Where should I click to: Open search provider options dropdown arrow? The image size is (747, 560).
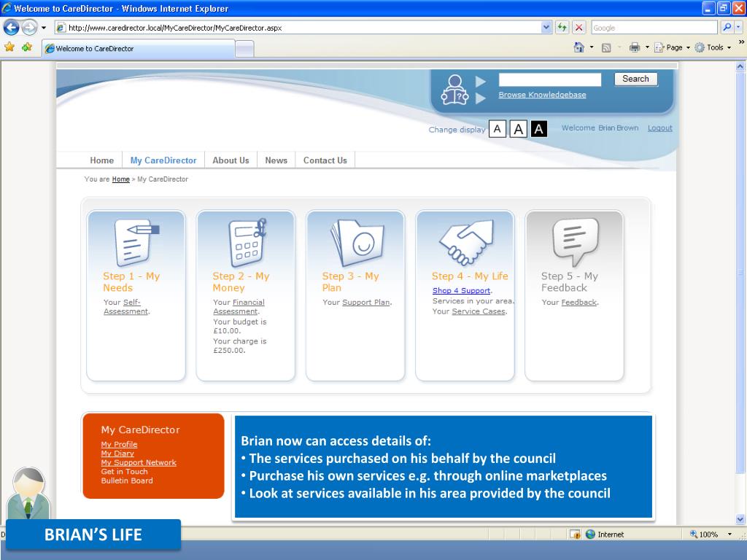tap(738, 28)
